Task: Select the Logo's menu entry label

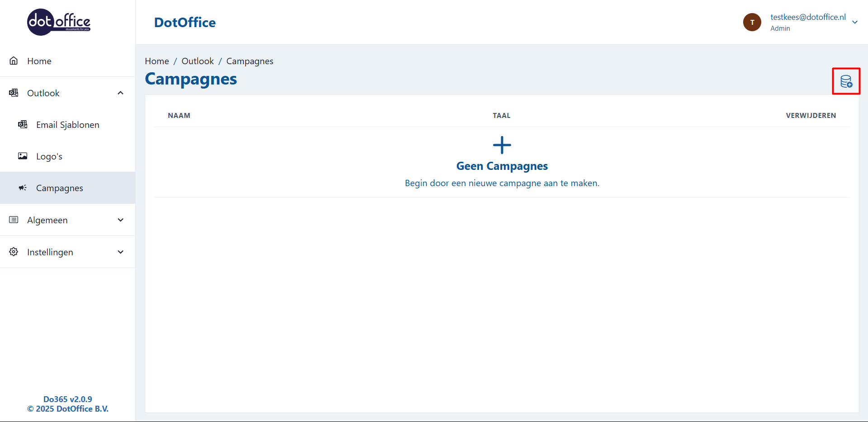Action: click(49, 156)
